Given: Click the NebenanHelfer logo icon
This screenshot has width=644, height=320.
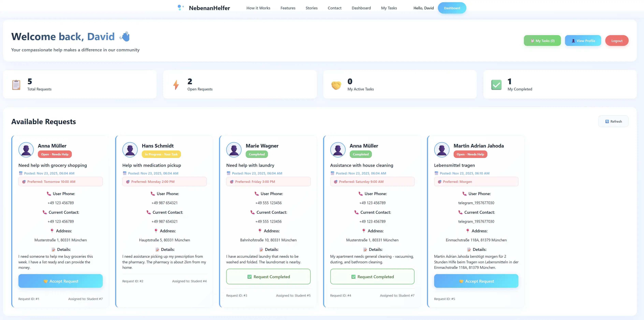Looking at the screenshot, I should coord(180,8).
